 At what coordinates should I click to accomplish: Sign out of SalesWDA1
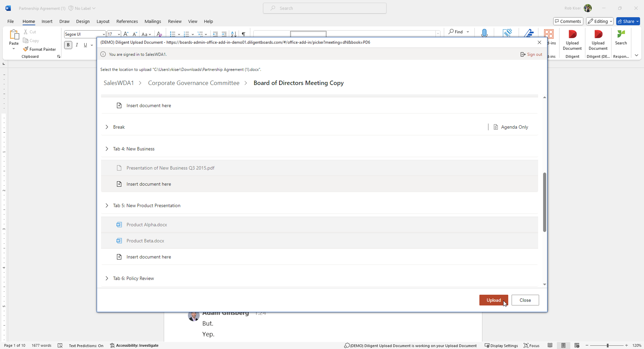(x=531, y=54)
